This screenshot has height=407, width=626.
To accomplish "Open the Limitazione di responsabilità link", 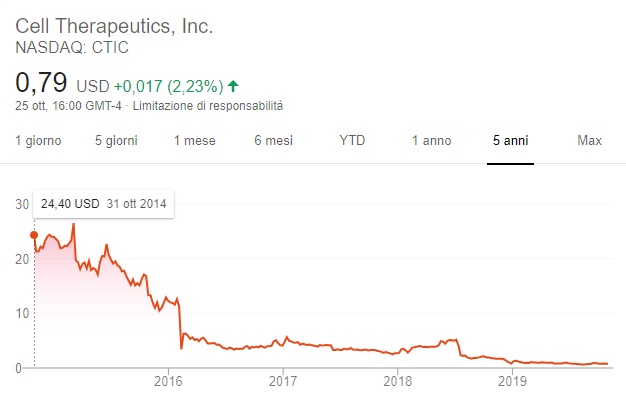I will tap(208, 105).
